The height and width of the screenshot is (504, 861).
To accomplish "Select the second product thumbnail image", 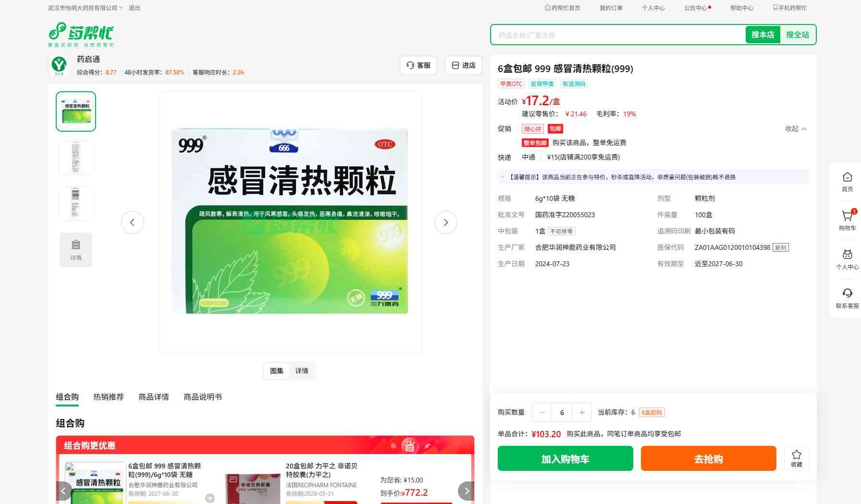I will point(76,158).
